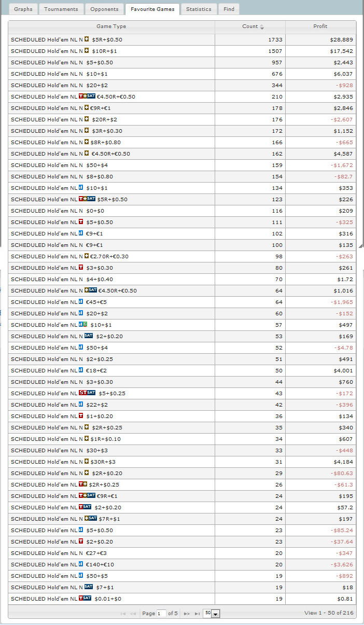The height and width of the screenshot is (625, 364).
Task: Open the rows-per-page dropdown showing 50
Action: [212, 614]
